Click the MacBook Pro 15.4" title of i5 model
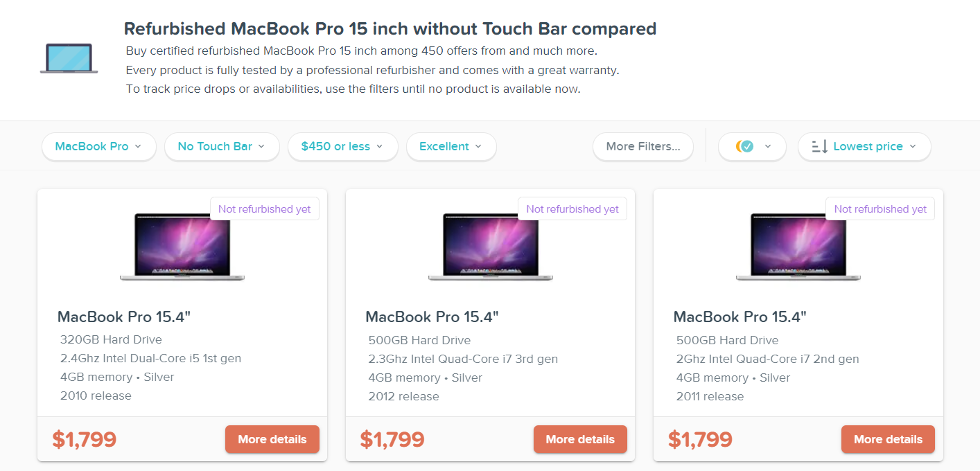 click(124, 317)
